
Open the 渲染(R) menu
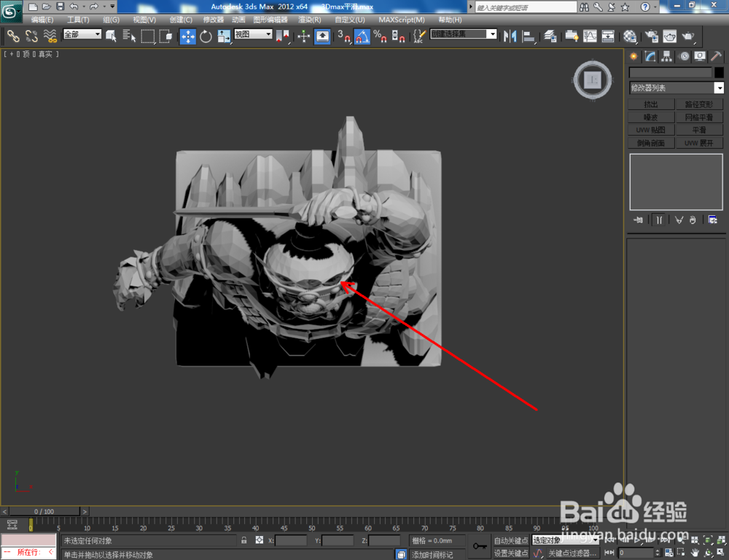(x=310, y=20)
